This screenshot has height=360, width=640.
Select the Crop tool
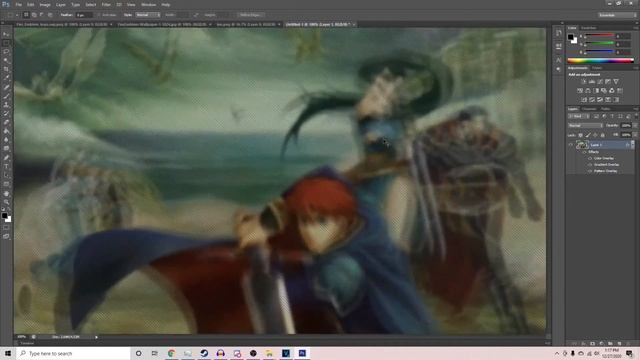pyautogui.click(x=6, y=69)
